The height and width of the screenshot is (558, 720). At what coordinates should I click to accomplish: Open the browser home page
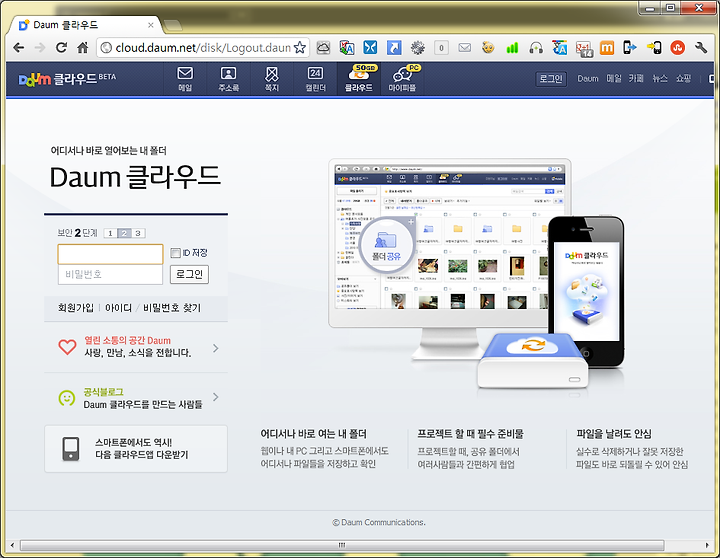(x=83, y=47)
